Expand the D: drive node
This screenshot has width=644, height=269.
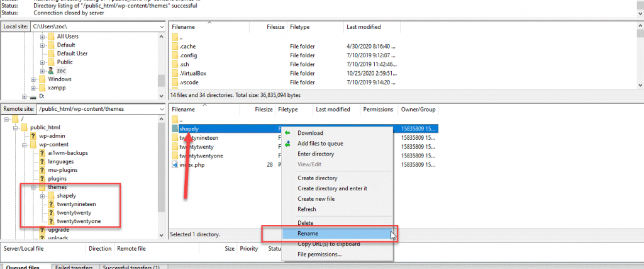[25, 97]
